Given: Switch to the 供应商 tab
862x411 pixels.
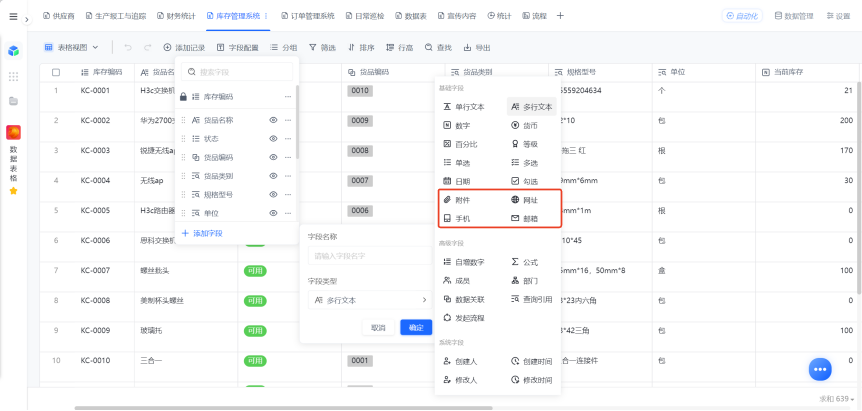Looking at the screenshot, I should [58, 16].
